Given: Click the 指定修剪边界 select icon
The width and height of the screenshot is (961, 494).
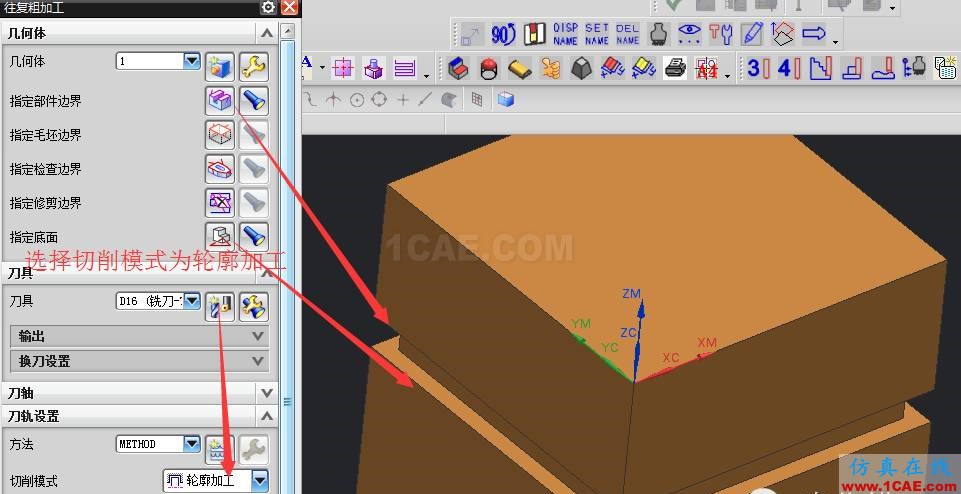Looking at the screenshot, I should 219,202.
